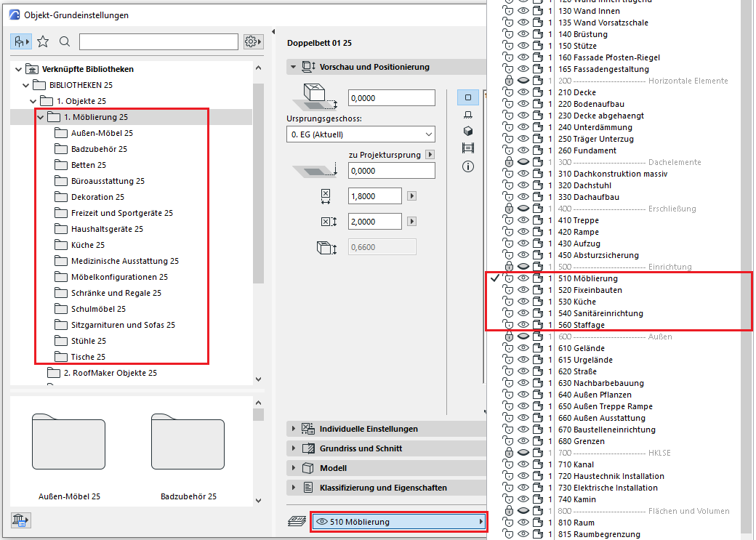Image resolution: width=756 pixels, height=540 pixels.
Task: Toggle eye visibility for 530 Küche layer
Action: [x=523, y=302]
